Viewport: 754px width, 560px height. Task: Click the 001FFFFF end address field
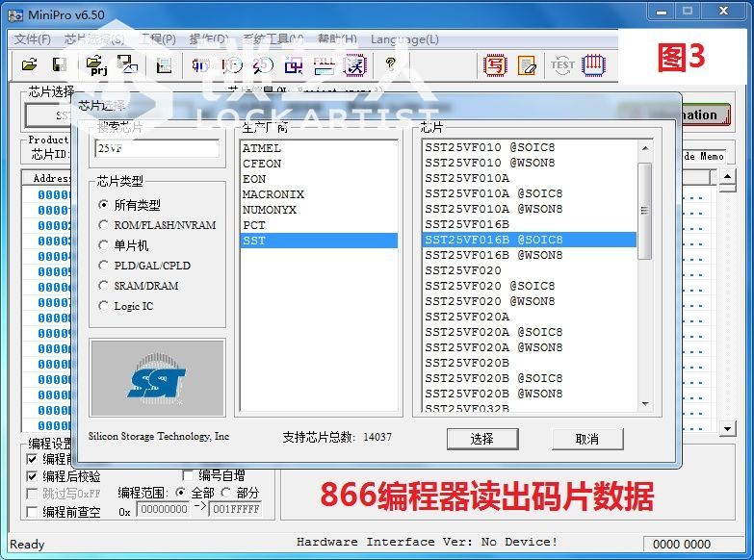pos(236,509)
